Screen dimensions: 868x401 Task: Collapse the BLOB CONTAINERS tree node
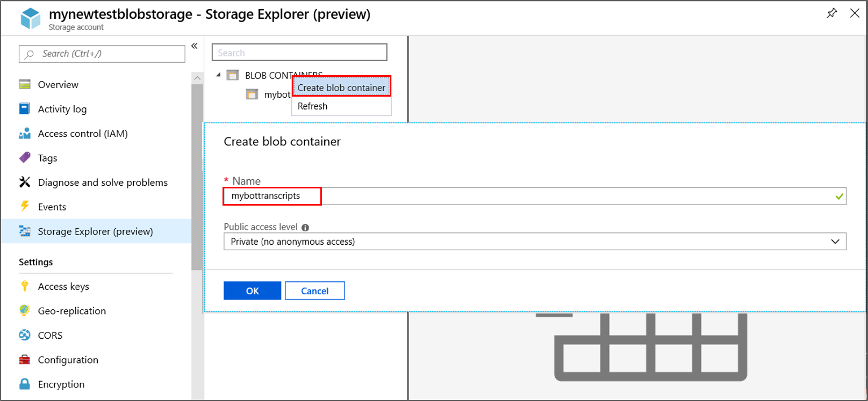(218, 75)
